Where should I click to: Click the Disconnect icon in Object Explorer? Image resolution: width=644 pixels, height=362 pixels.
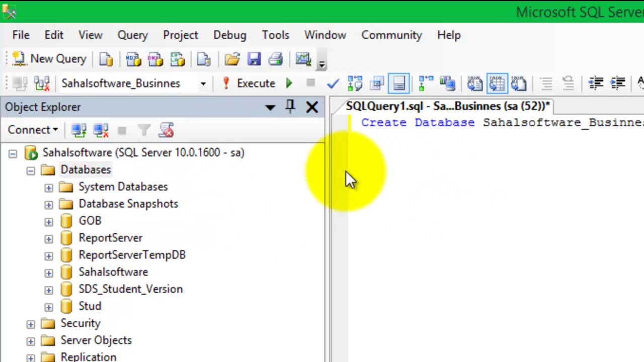[101, 130]
